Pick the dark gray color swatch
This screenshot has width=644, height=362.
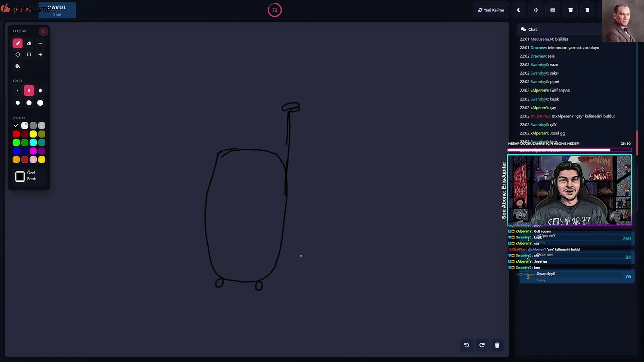pyautogui.click(x=33, y=125)
